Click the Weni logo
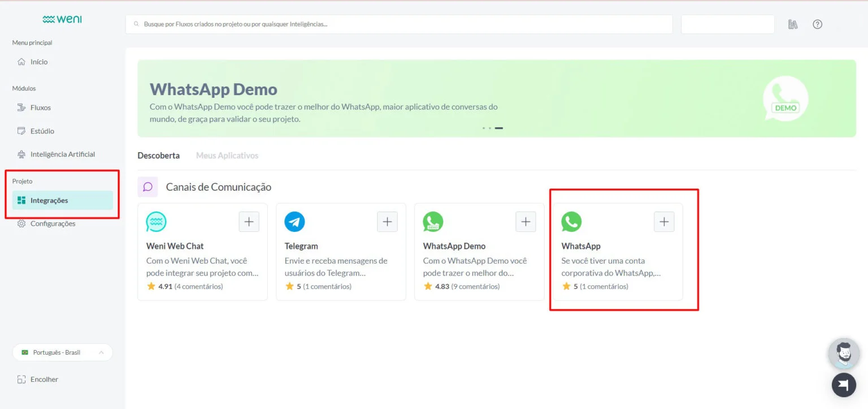Viewport: 868px width, 409px height. pos(62,19)
